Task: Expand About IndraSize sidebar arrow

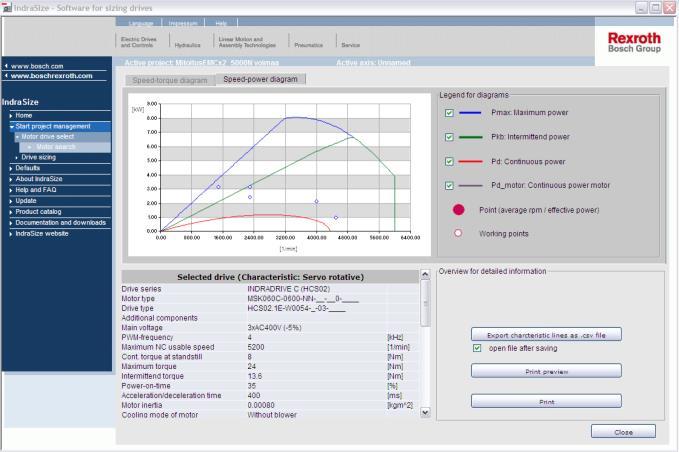Action: [11, 179]
